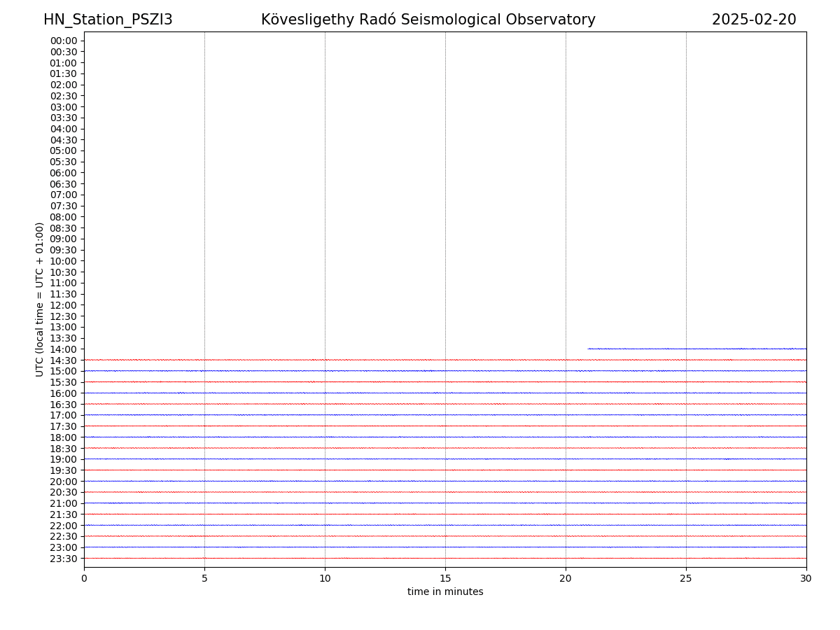Screen dimensions: 840x630
Task: Click the x-axis tick label 5
Action: pyautogui.click(x=204, y=578)
